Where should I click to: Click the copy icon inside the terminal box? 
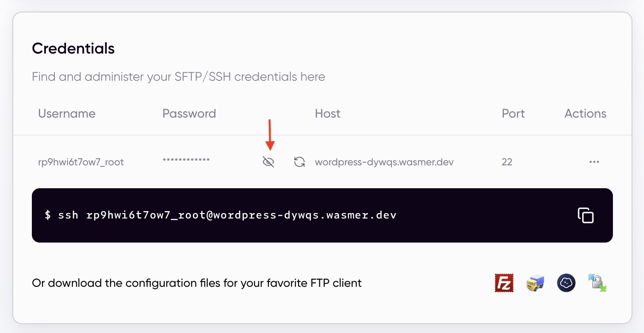click(x=585, y=215)
